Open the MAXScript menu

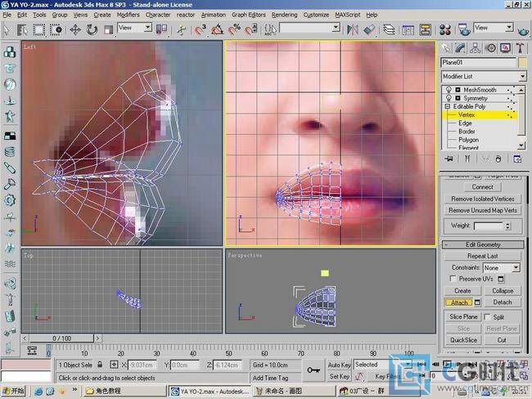click(347, 15)
